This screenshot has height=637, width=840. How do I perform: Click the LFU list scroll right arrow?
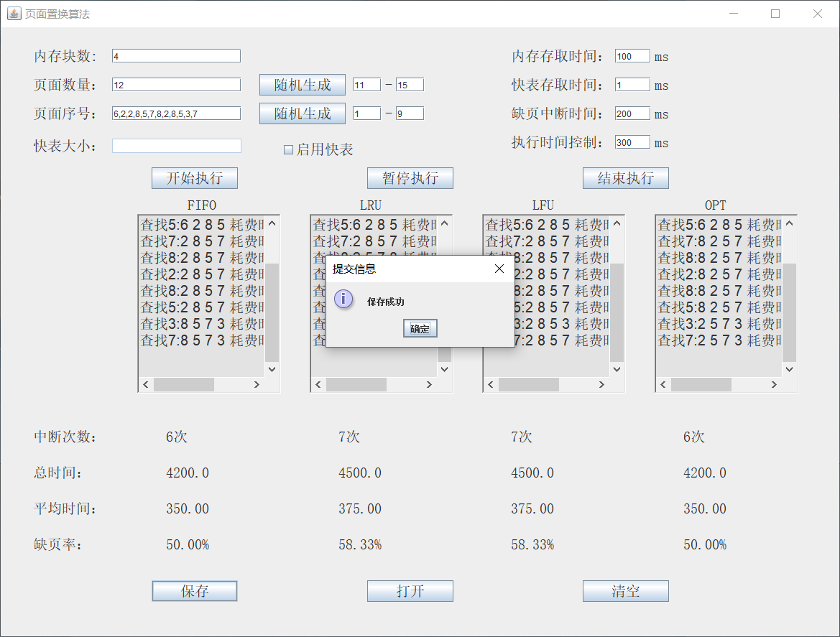[x=601, y=384]
